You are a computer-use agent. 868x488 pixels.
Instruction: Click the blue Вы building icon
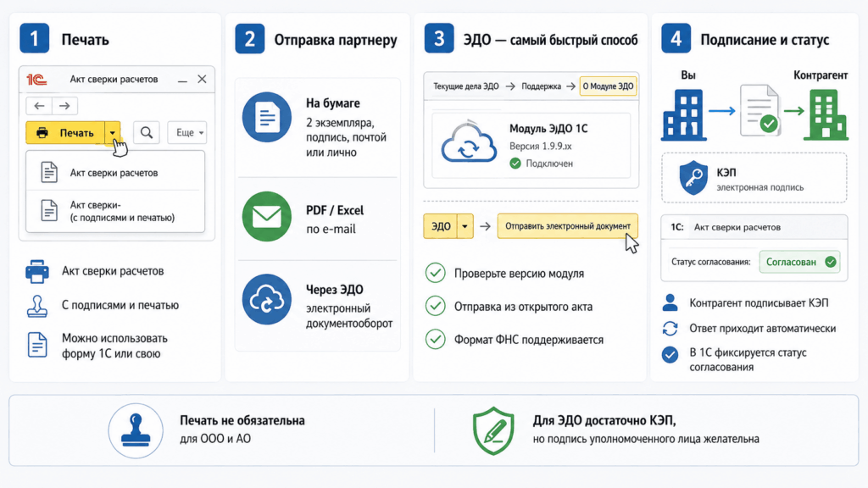[x=684, y=115]
